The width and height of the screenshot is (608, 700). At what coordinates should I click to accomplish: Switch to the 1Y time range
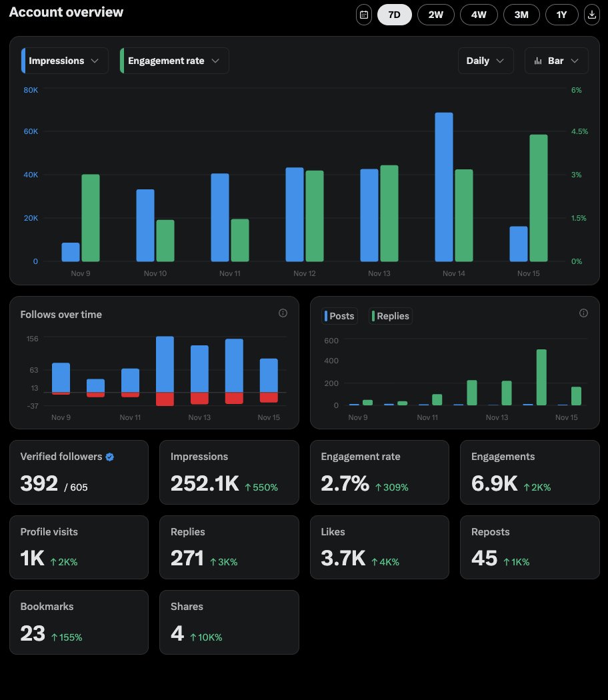(561, 15)
